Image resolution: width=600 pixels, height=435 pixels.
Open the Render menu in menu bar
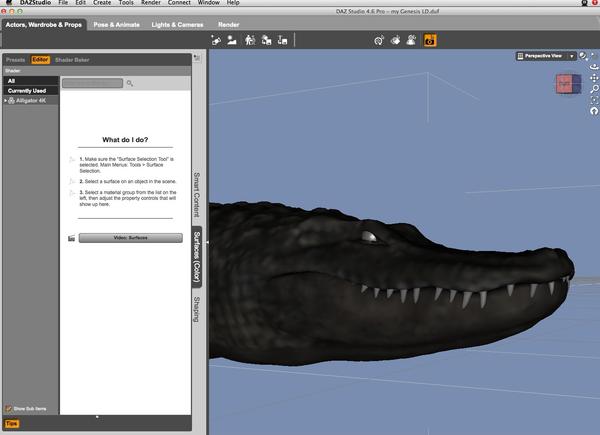pos(151,2)
